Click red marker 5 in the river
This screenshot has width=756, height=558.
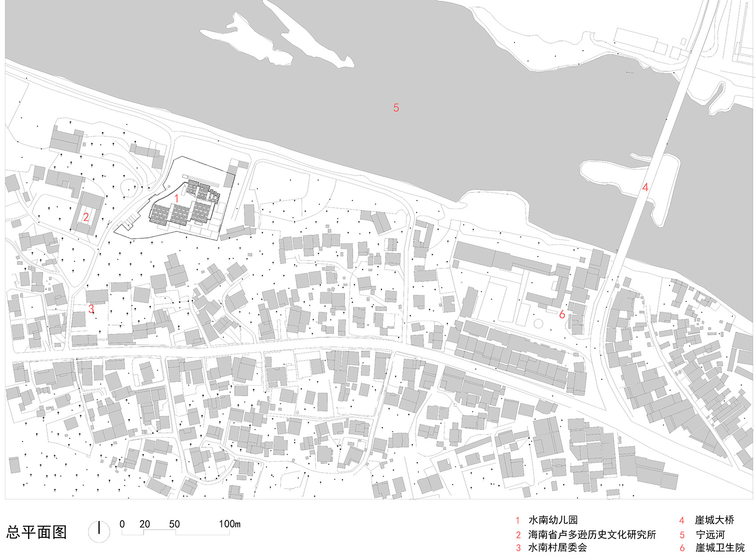pos(396,107)
